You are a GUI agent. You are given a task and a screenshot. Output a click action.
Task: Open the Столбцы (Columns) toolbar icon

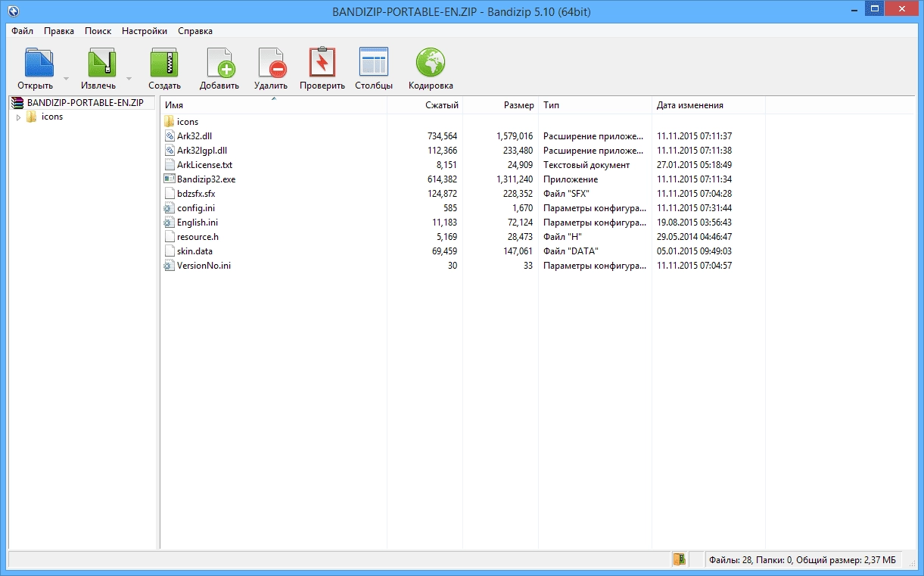pyautogui.click(x=374, y=62)
